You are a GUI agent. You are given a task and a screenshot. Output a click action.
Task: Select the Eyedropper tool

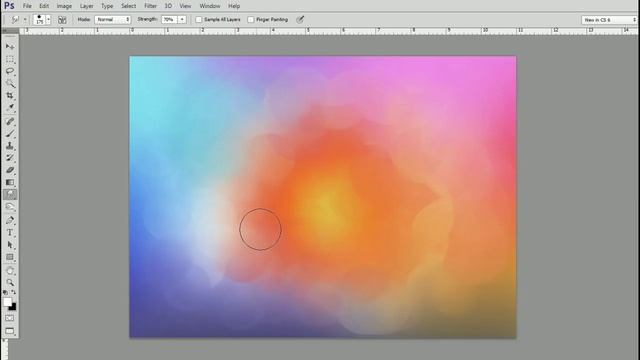[x=10, y=107]
